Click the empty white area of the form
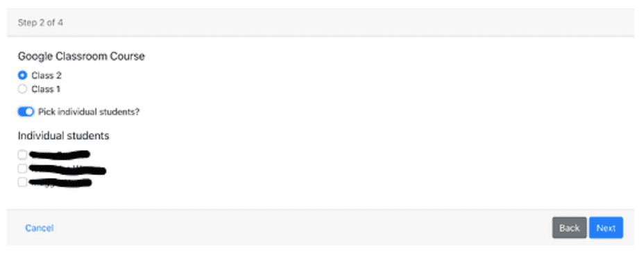This screenshot has height=253, width=644. pyautogui.click(x=370, y=124)
